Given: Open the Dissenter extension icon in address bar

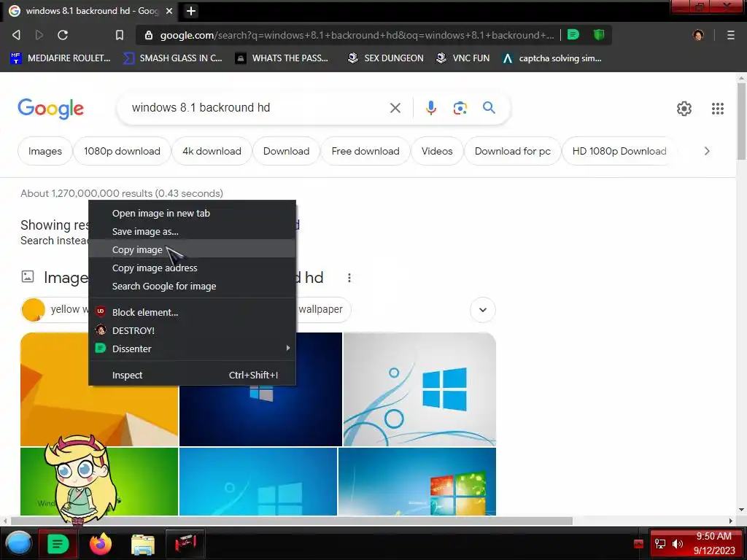Looking at the screenshot, I should click(x=573, y=34).
